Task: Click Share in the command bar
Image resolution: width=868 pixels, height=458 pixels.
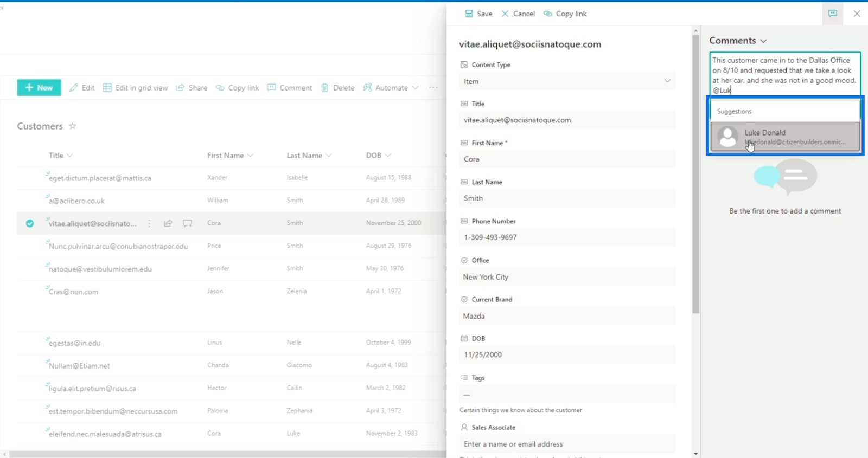Action: 192,88
